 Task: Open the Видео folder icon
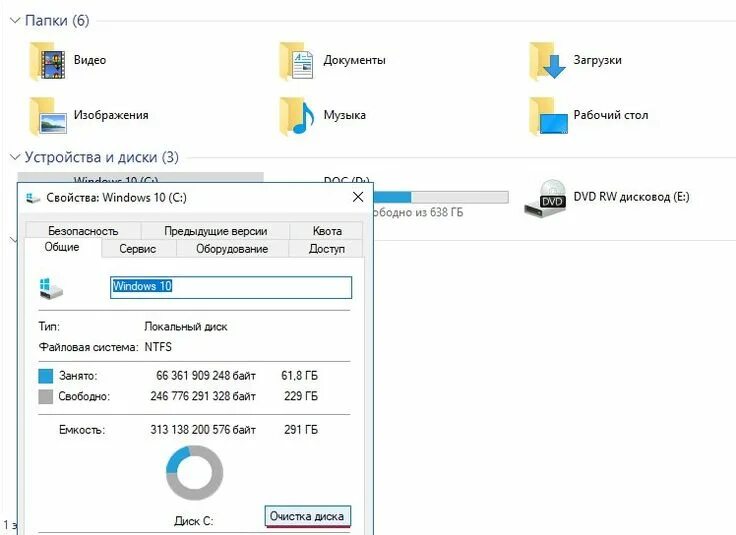47,61
